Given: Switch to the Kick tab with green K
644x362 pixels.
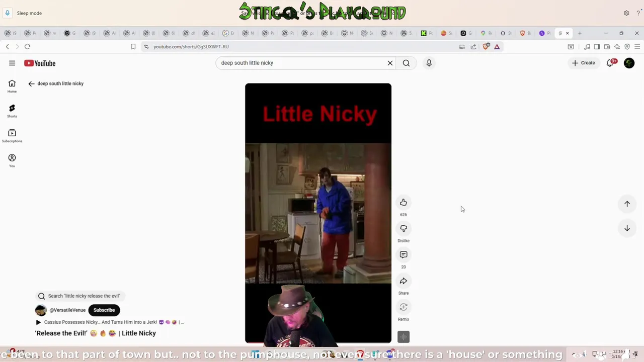Looking at the screenshot, I should [x=424, y=33].
